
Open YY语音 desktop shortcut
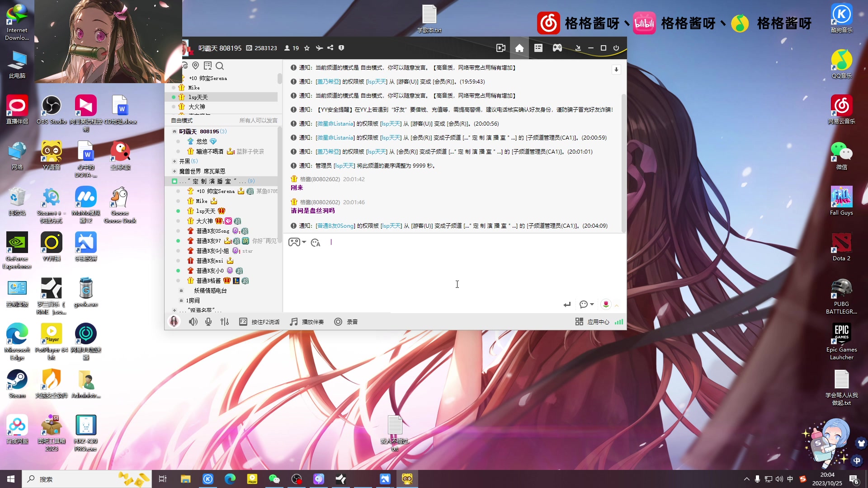52,156
